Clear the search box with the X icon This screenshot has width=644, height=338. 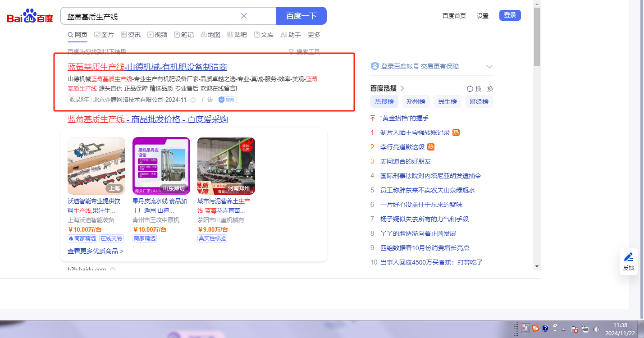244,16
